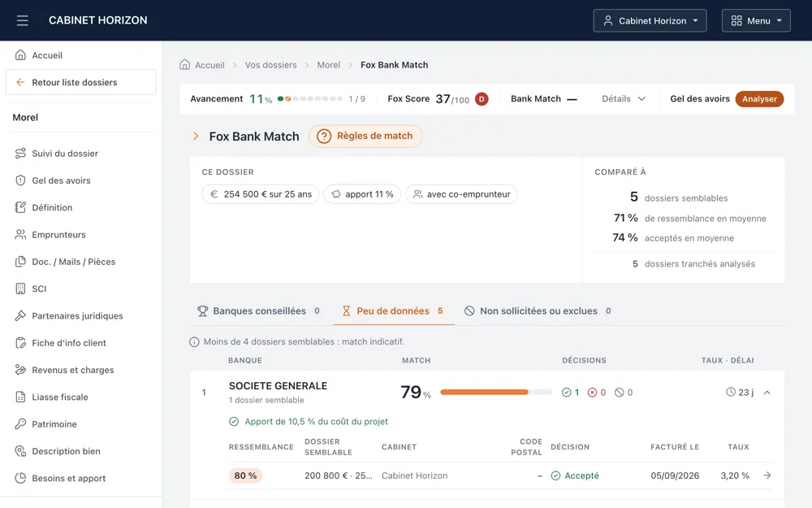Click the SCI building icon

(x=20, y=289)
